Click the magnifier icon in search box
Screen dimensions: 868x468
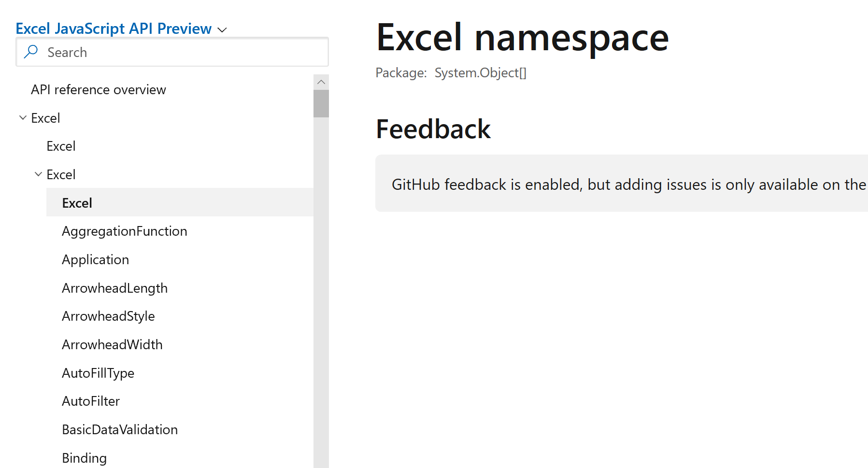[x=31, y=52]
